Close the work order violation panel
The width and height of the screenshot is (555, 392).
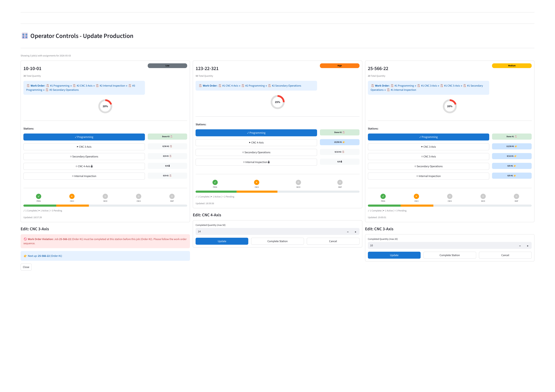pos(26,267)
